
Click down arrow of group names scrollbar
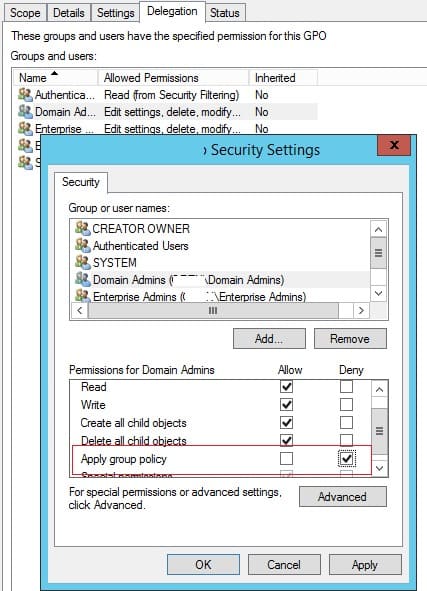click(x=378, y=293)
